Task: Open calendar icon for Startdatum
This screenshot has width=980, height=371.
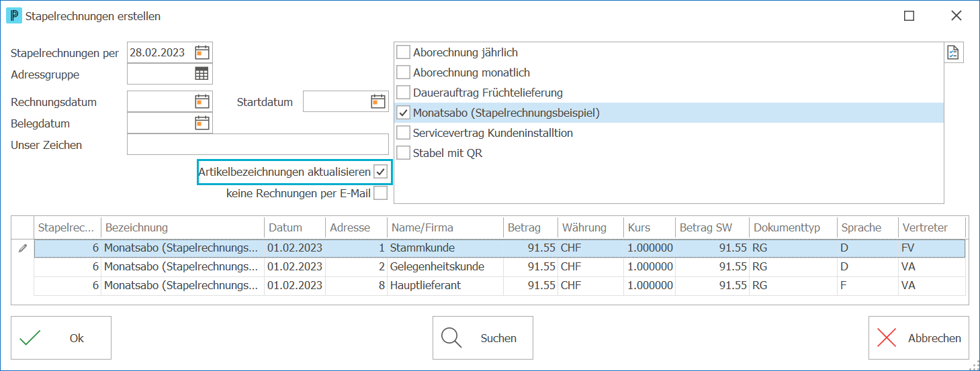Action: click(378, 101)
